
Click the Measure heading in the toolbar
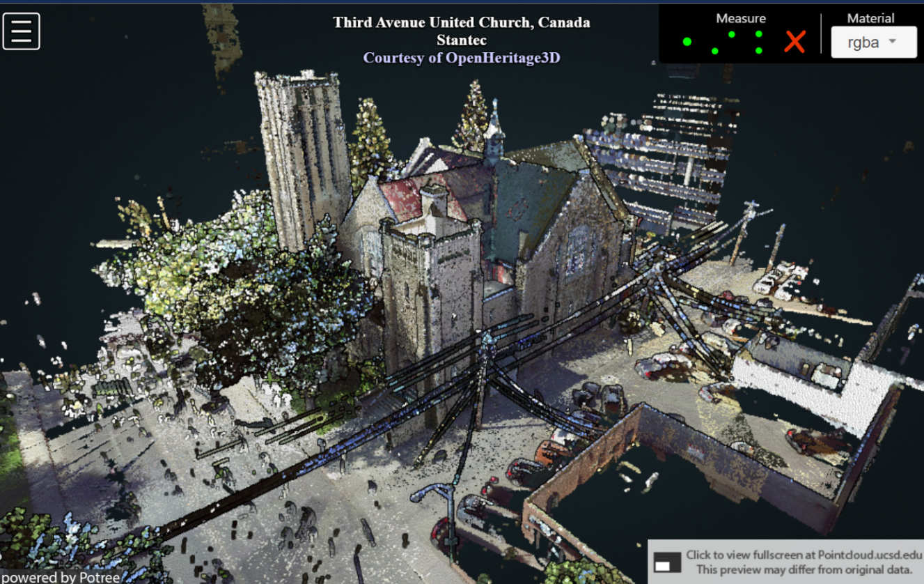pyautogui.click(x=740, y=18)
